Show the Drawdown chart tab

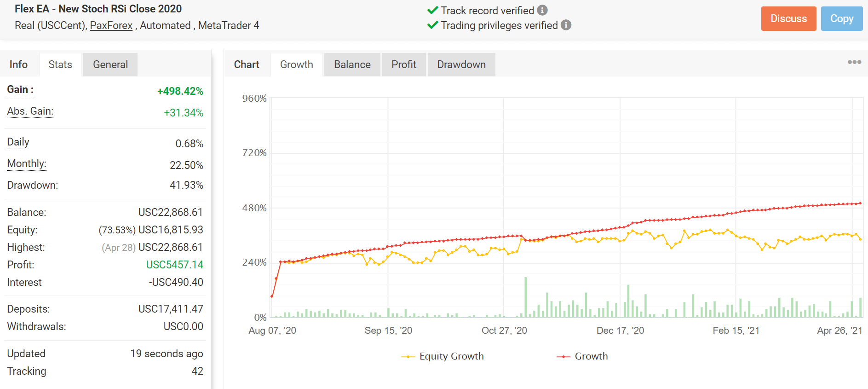pyautogui.click(x=461, y=64)
